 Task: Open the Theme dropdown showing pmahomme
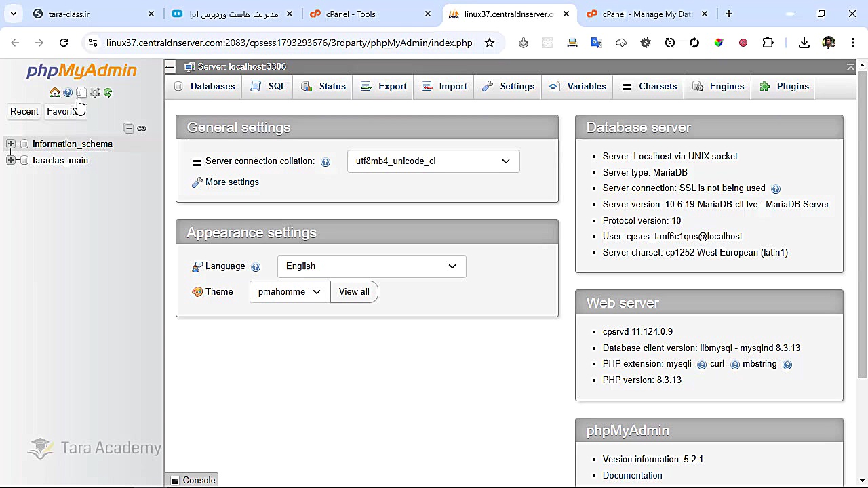[x=290, y=292]
